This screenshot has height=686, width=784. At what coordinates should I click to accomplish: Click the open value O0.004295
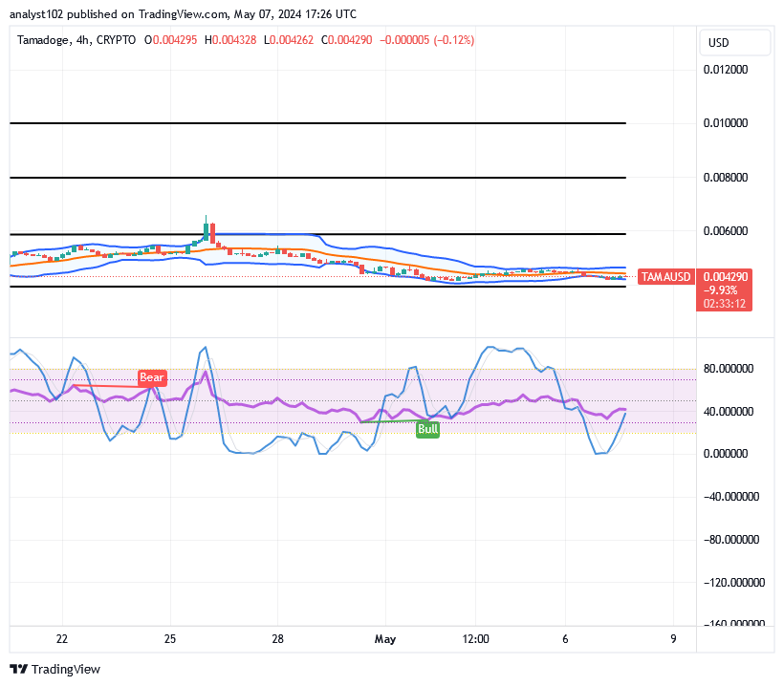(x=170, y=40)
